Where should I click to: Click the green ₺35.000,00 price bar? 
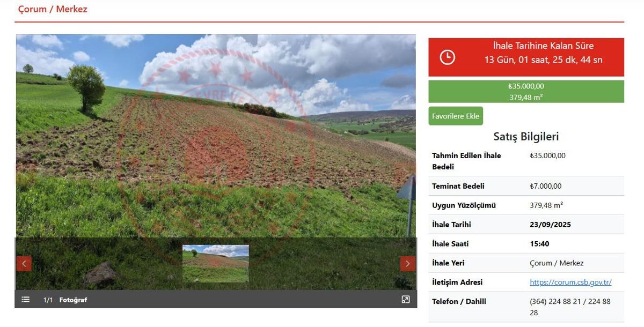pyautogui.click(x=526, y=92)
